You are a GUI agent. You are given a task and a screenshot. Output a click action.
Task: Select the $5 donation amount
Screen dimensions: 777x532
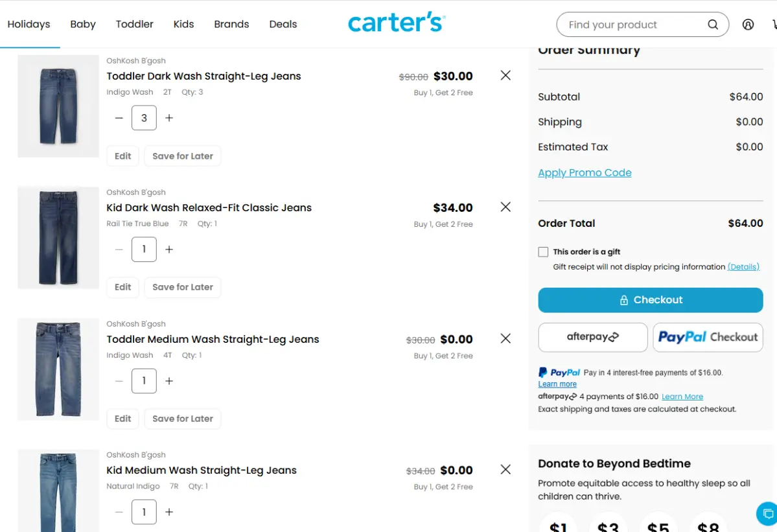(658, 526)
